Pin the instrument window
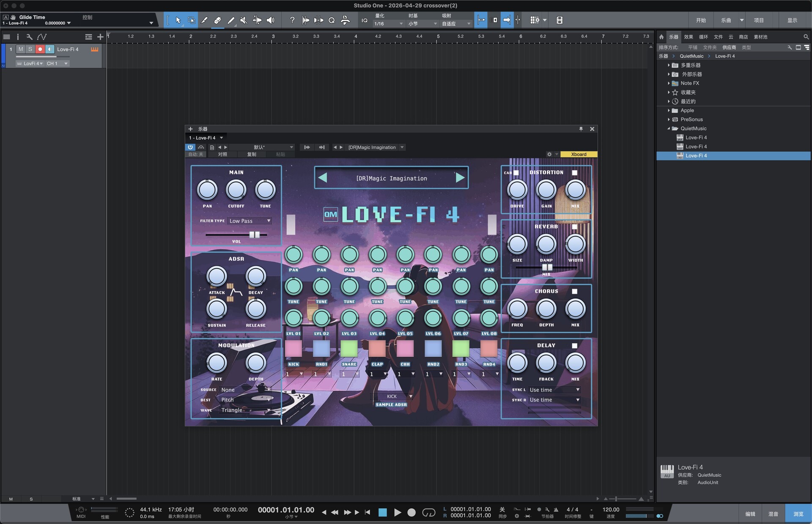Image resolution: width=812 pixels, height=524 pixels. pyautogui.click(x=581, y=129)
